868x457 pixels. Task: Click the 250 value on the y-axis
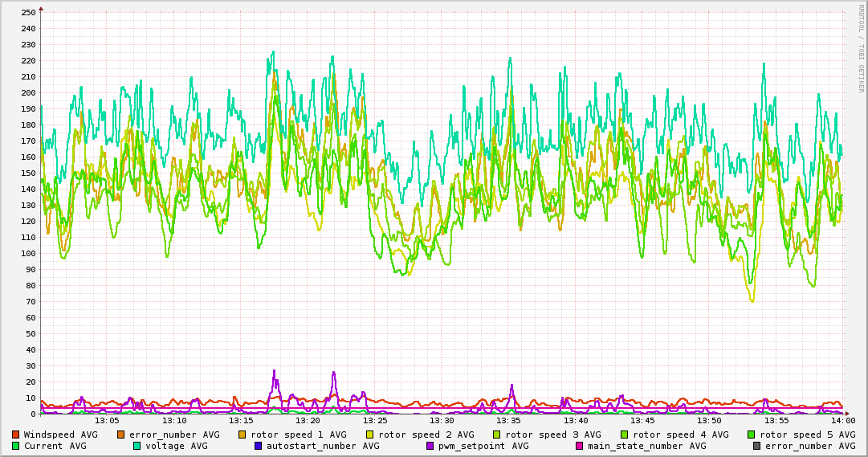[27, 13]
